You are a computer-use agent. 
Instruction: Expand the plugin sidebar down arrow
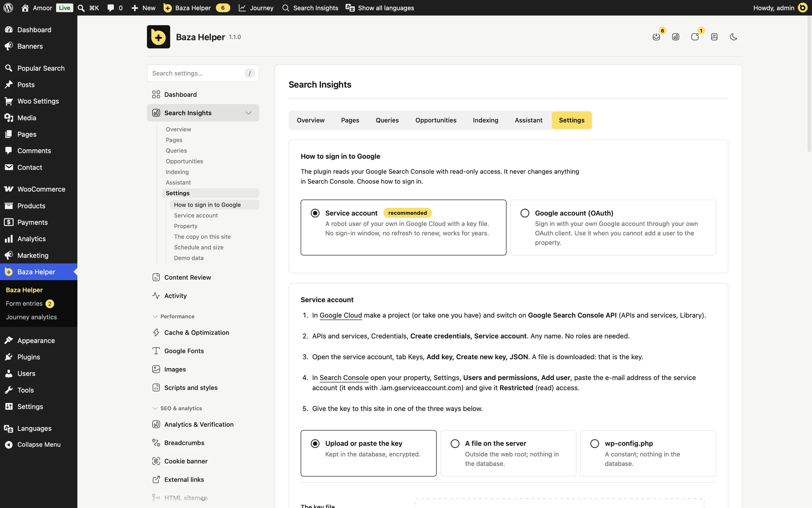click(203, 499)
